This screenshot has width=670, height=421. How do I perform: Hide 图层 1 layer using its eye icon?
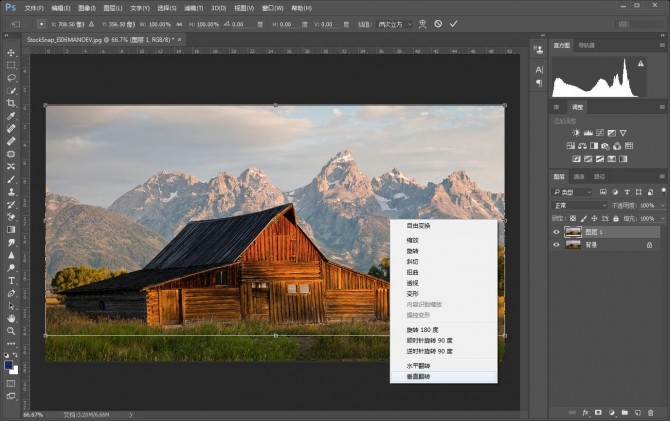coord(557,231)
